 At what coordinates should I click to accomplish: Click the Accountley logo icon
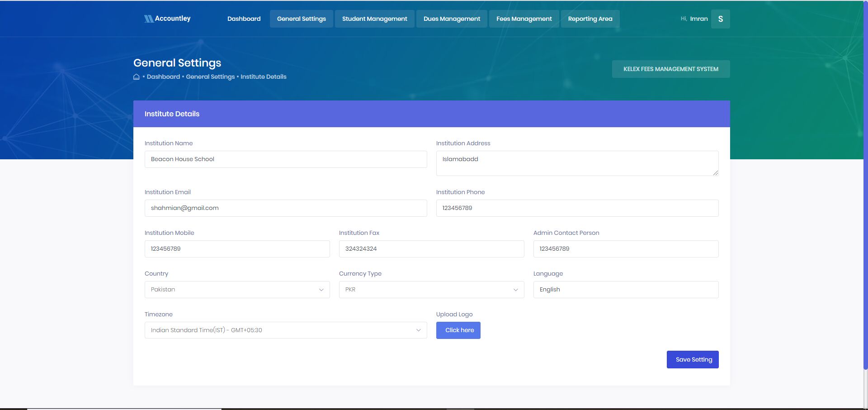[x=148, y=19]
